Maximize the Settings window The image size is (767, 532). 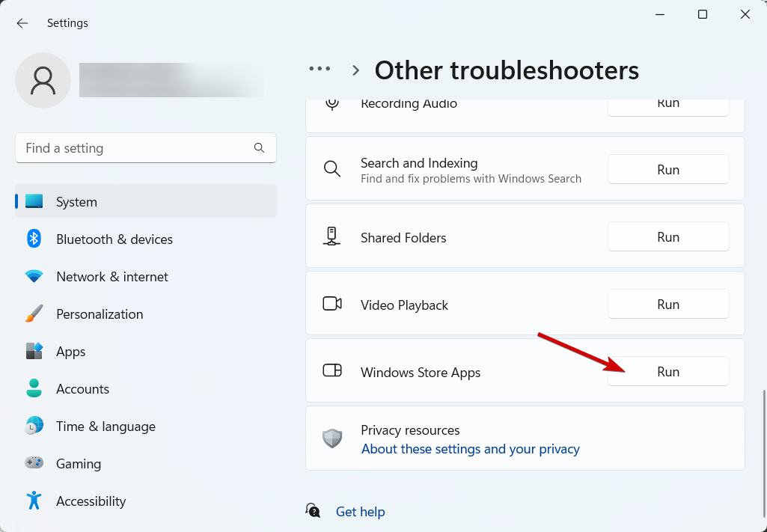pos(703,14)
